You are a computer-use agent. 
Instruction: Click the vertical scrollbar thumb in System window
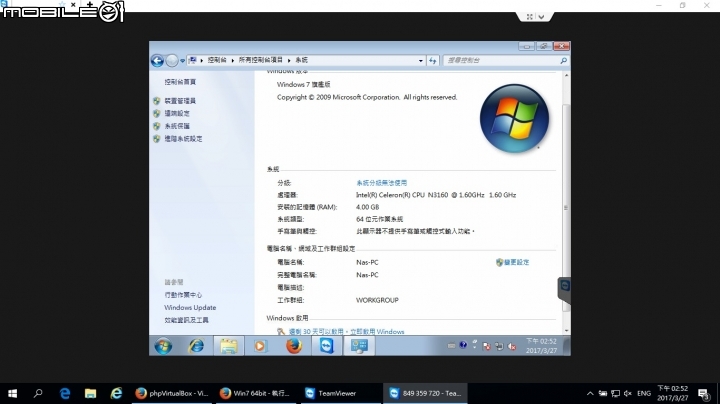[566, 207]
